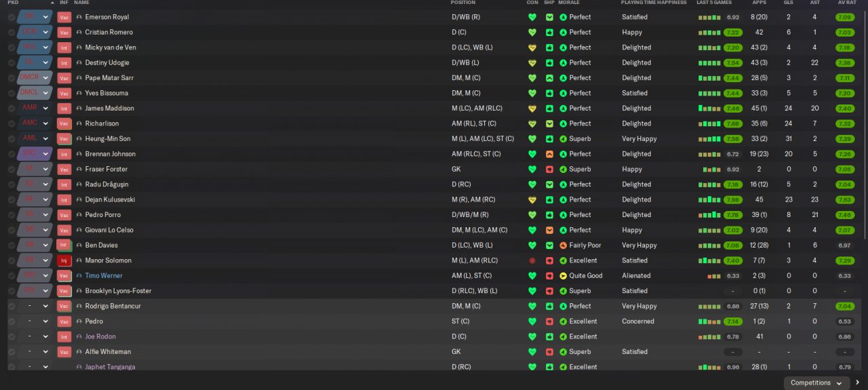Tick the selection circle for Pedro Porro
Viewport: 868px width, 390px height.
(x=12, y=215)
